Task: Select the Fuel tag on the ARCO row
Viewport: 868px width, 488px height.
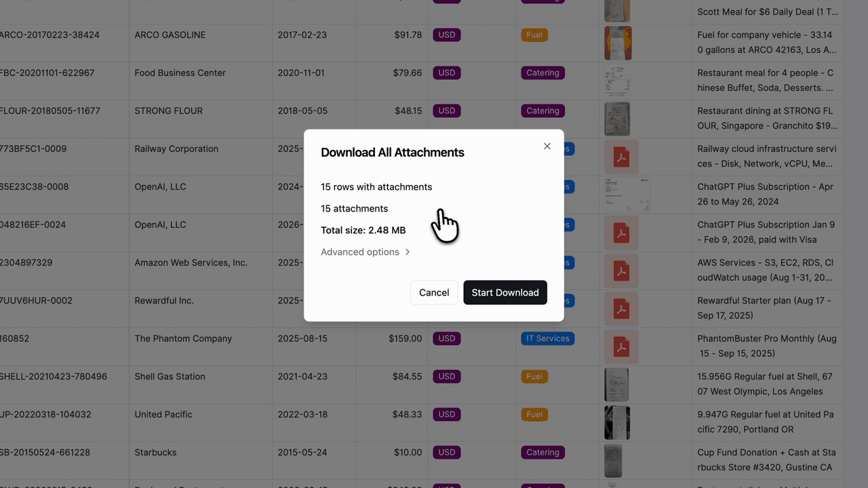Action: pos(534,35)
